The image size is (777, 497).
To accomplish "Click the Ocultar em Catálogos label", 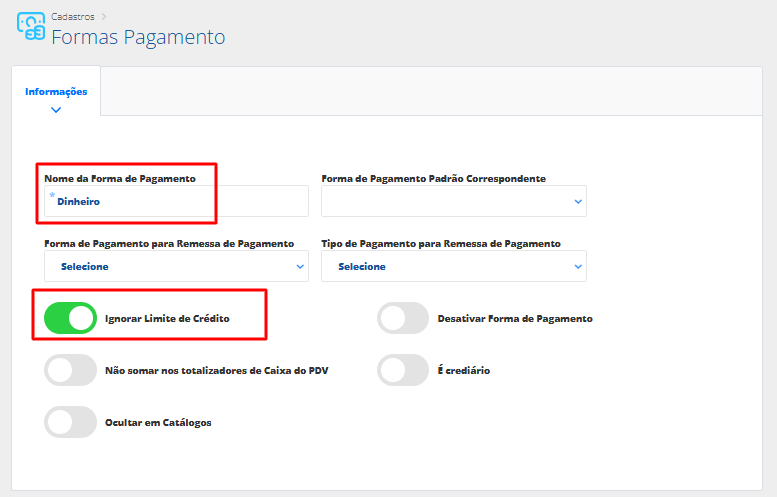I will [x=158, y=422].
